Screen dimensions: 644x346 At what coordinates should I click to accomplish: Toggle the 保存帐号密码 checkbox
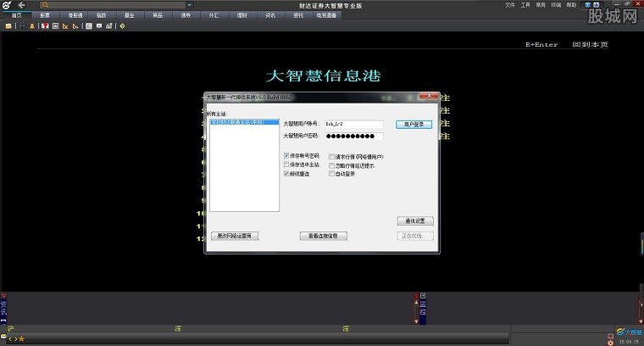pyautogui.click(x=286, y=155)
